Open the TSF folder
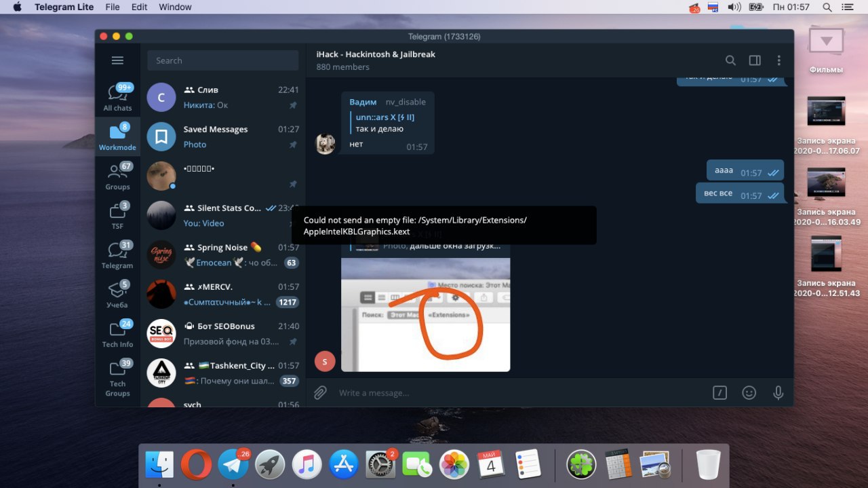 click(117, 216)
